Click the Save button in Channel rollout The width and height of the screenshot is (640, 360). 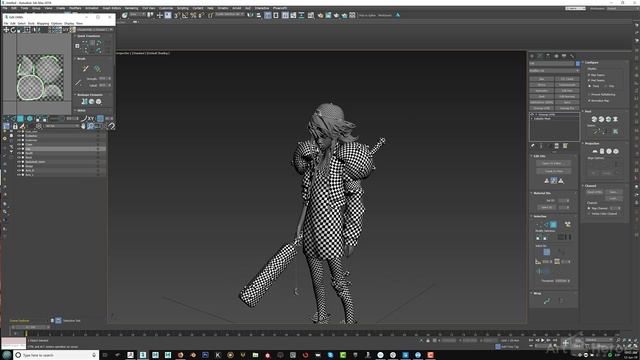(614, 192)
